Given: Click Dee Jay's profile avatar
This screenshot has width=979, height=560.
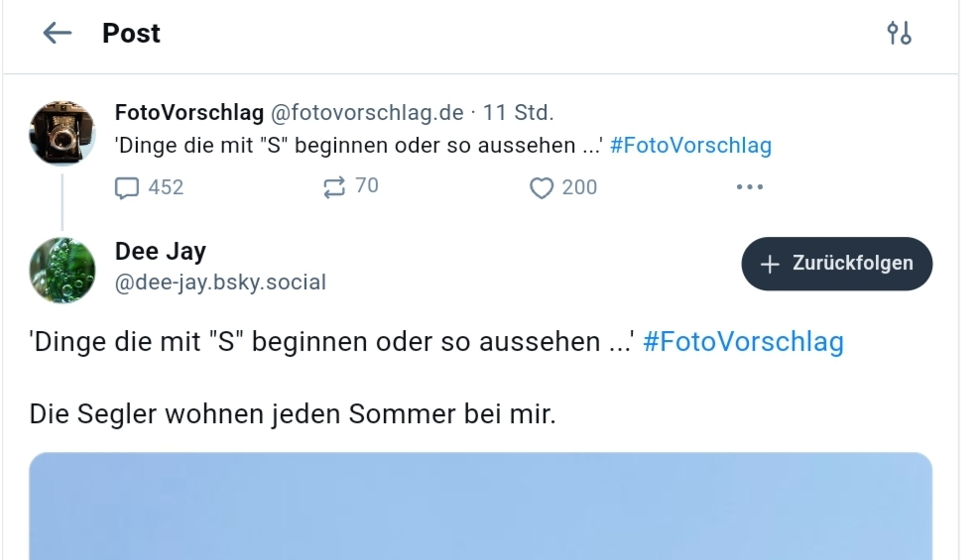Looking at the screenshot, I should coord(62,270).
